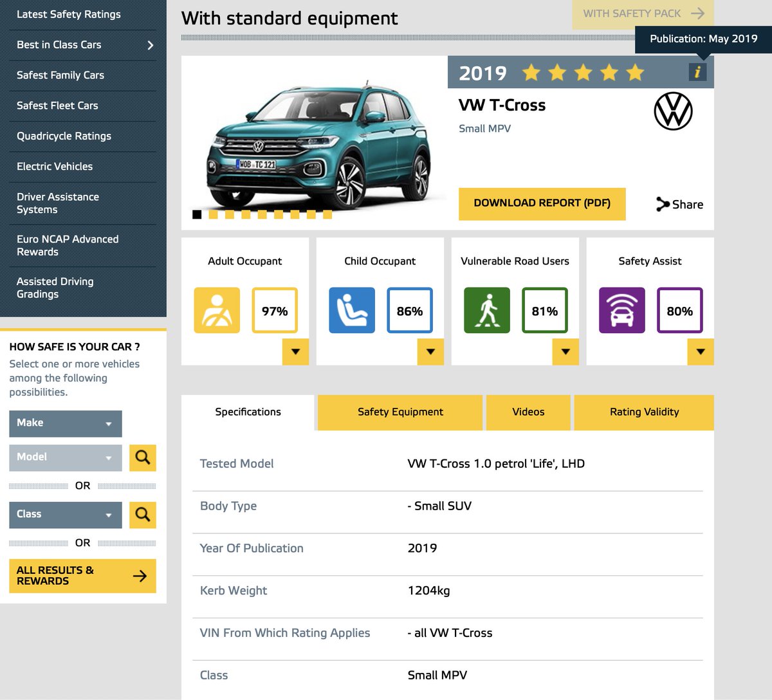Open the Rating Validity tab
This screenshot has height=700, width=772.
coord(644,412)
